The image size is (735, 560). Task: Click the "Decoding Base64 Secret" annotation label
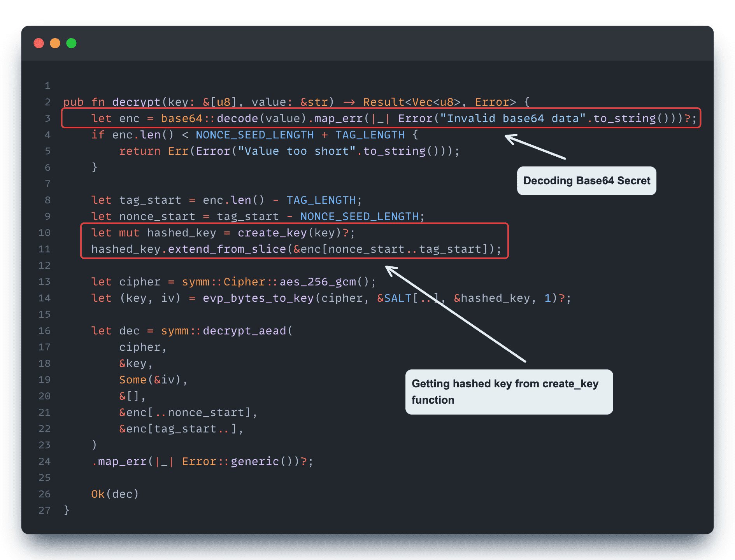[x=586, y=181]
